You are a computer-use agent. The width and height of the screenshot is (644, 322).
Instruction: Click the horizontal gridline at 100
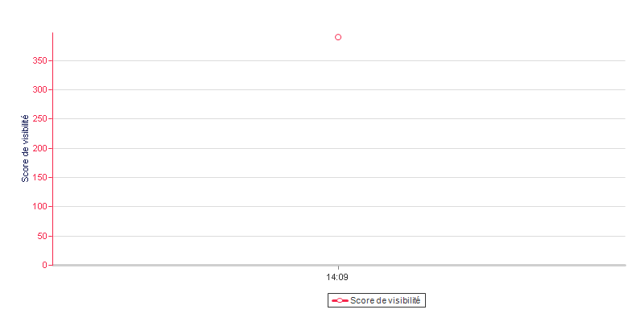click(339, 207)
